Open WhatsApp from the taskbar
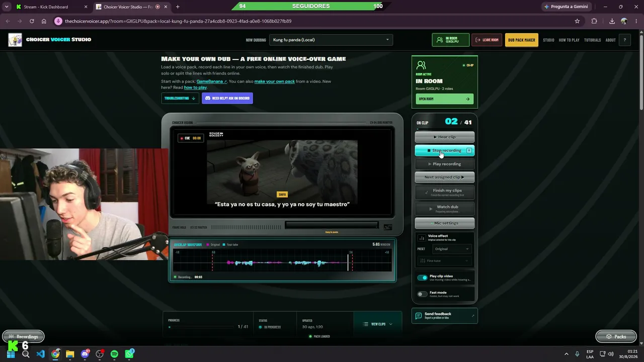The width and height of the screenshot is (644, 362). (129, 354)
